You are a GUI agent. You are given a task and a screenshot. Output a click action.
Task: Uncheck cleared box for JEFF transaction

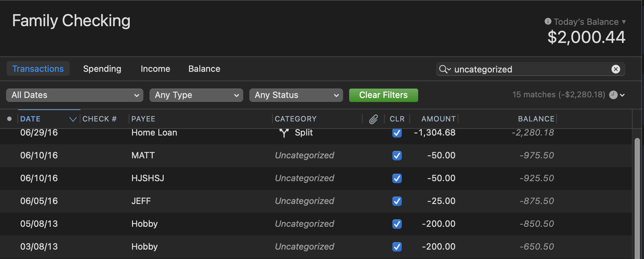coord(397,201)
